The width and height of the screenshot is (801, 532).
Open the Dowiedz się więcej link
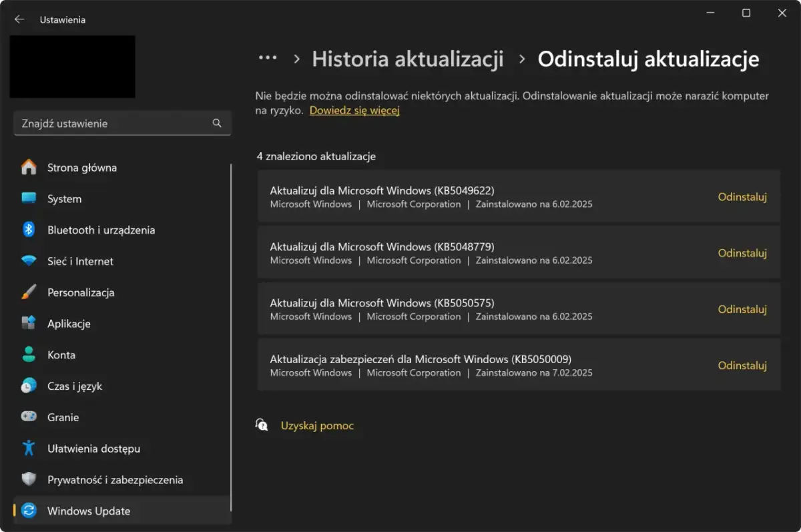click(x=354, y=110)
